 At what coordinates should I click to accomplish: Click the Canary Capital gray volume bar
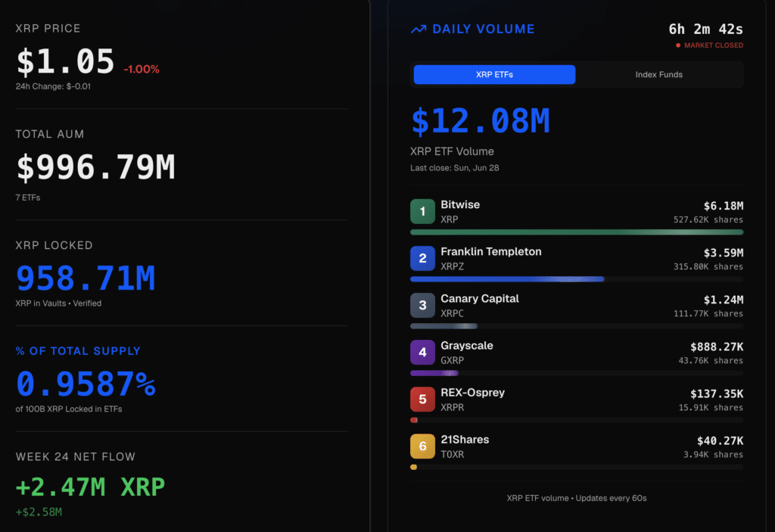click(444, 326)
